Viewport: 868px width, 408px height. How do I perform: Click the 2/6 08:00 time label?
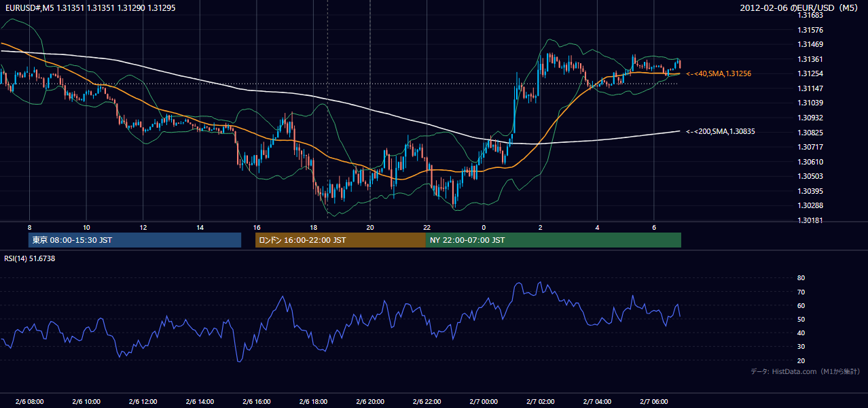point(29,401)
